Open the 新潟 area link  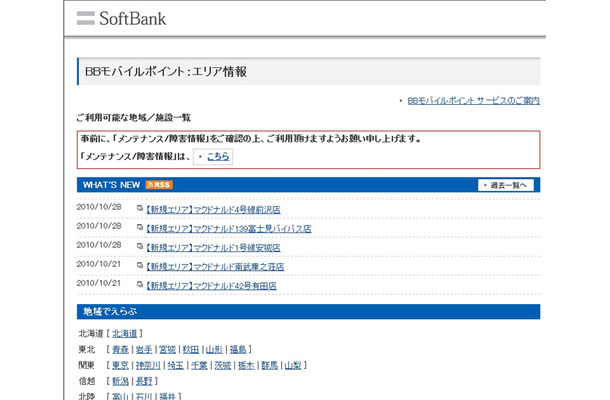[120, 381]
